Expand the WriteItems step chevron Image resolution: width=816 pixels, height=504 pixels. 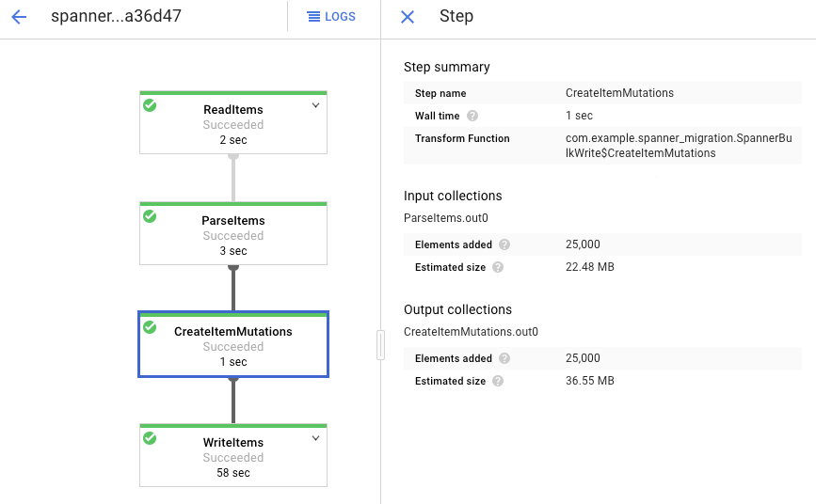pos(315,438)
